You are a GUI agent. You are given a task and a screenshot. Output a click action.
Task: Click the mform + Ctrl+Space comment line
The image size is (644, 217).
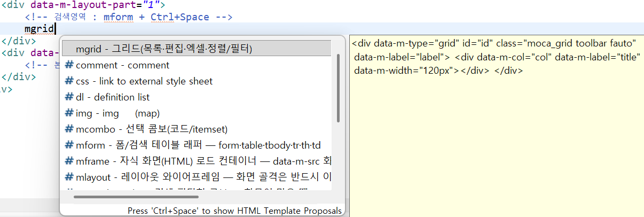pos(128,17)
